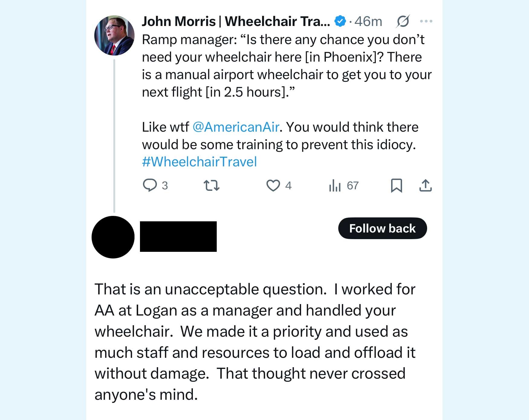Click the 3 replies count

tap(164, 186)
